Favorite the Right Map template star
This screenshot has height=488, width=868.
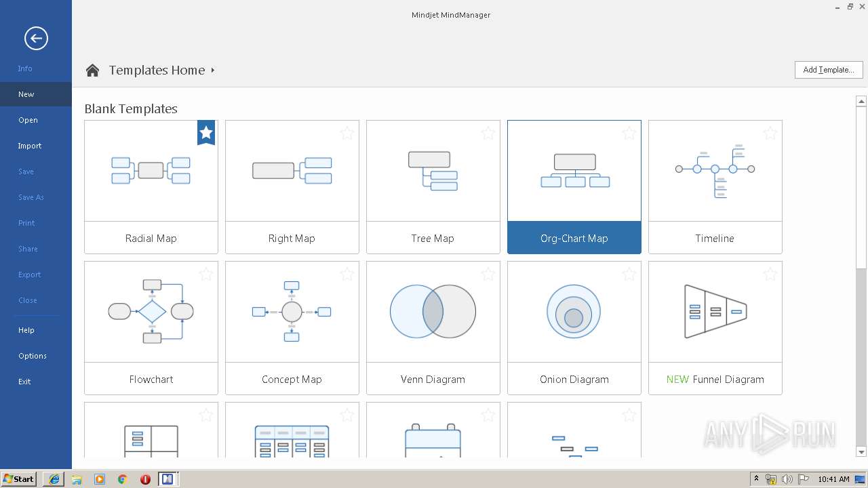click(347, 133)
